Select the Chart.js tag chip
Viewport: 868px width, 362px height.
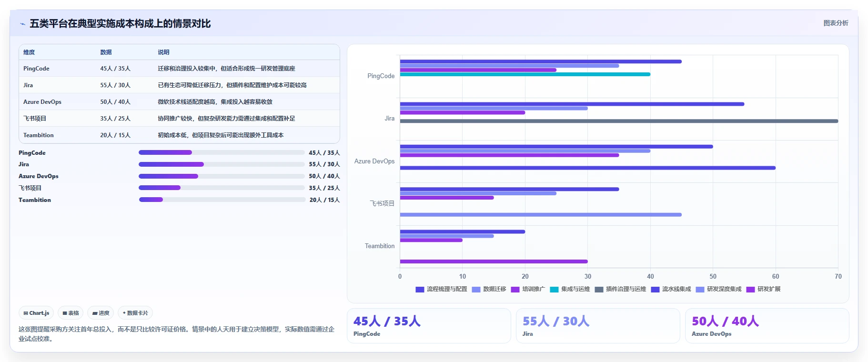[36, 313]
